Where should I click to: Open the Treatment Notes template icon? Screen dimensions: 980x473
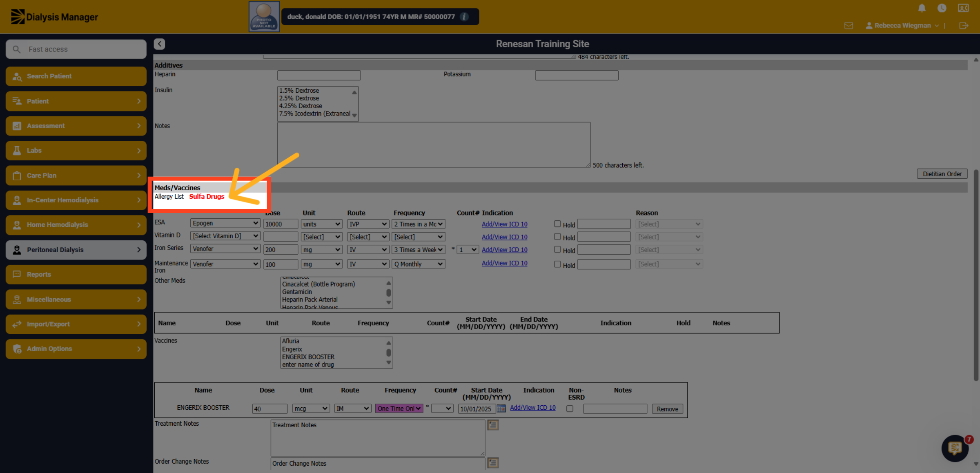pos(493,425)
